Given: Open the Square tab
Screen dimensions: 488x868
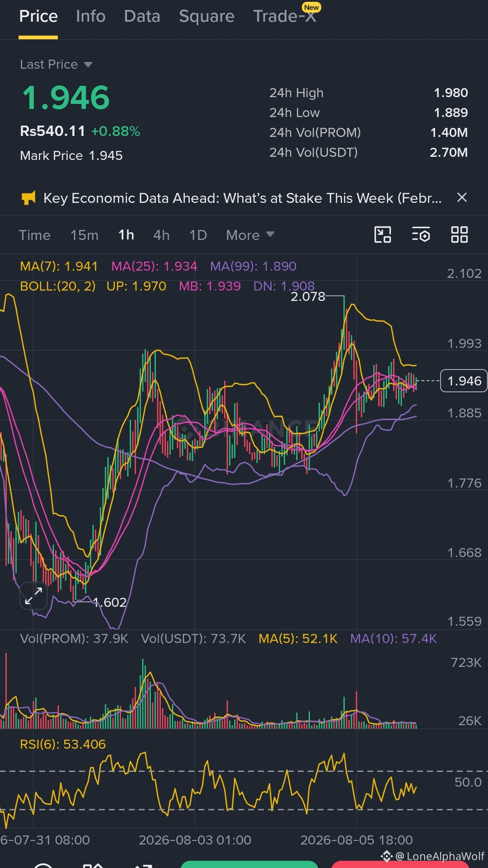Looking at the screenshot, I should [x=206, y=17].
